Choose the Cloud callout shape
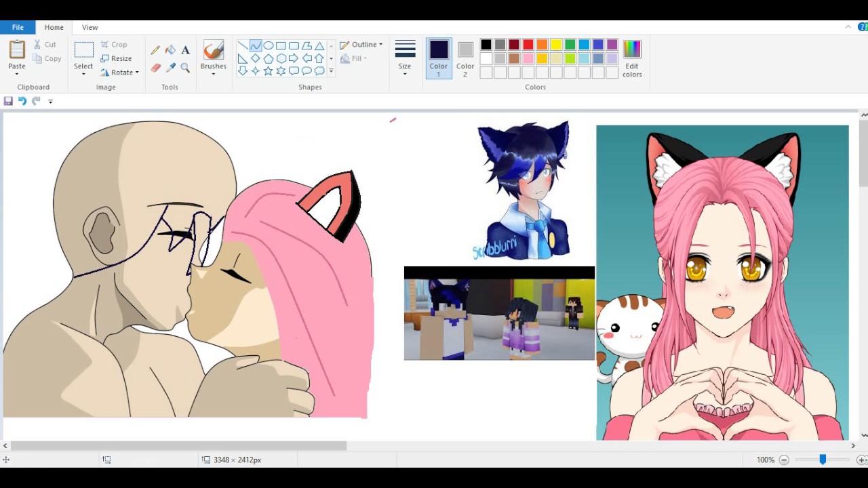The width and height of the screenshot is (868, 488). (319, 70)
